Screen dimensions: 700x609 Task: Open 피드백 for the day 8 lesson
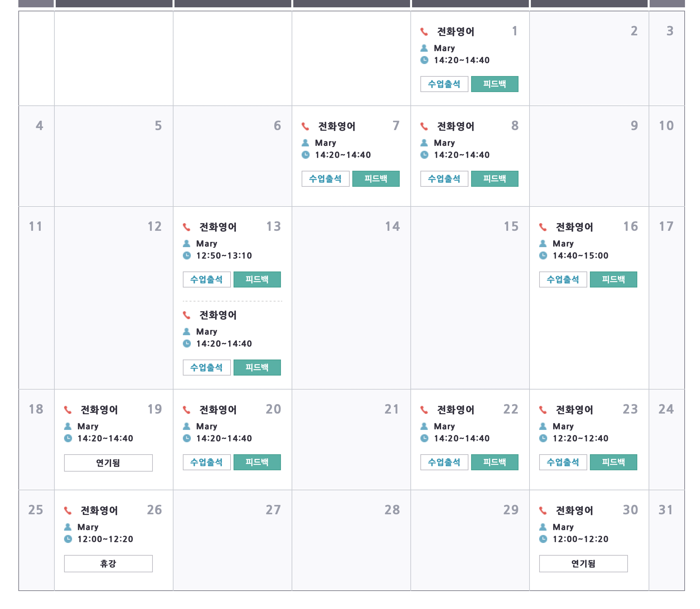coord(494,179)
